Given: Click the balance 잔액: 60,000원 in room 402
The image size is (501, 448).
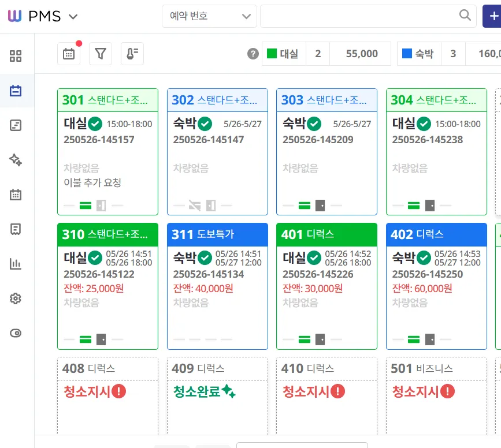Looking at the screenshot, I should click(x=422, y=288).
